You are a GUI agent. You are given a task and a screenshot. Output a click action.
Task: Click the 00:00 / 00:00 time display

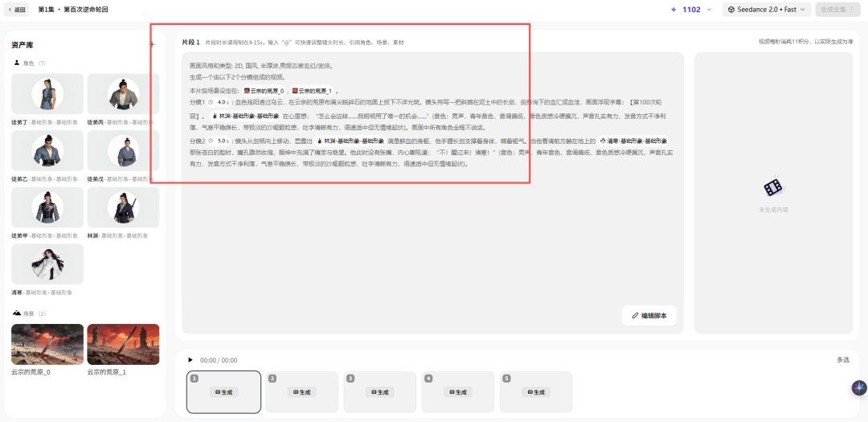(x=218, y=360)
